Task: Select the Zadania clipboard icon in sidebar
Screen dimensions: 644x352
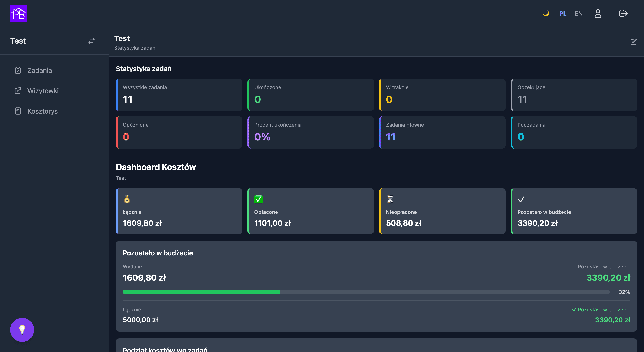Action: 18,70
